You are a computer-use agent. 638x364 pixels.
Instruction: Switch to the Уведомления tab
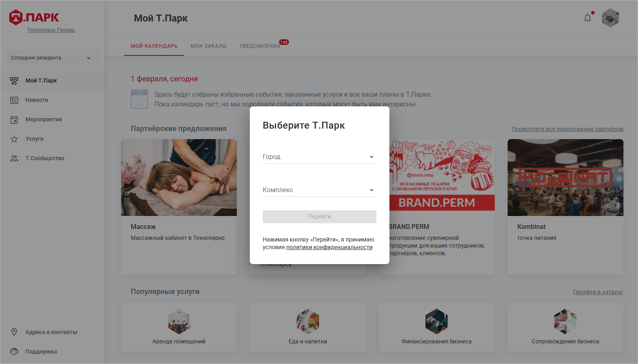point(260,46)
